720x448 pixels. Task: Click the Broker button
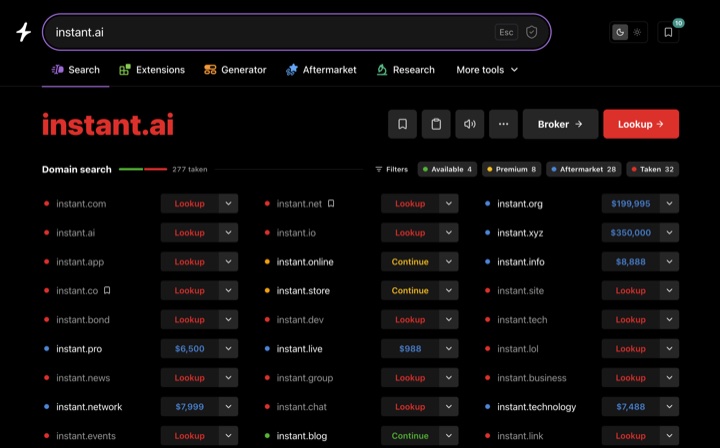pyautogui.click(x=560, y=124)
